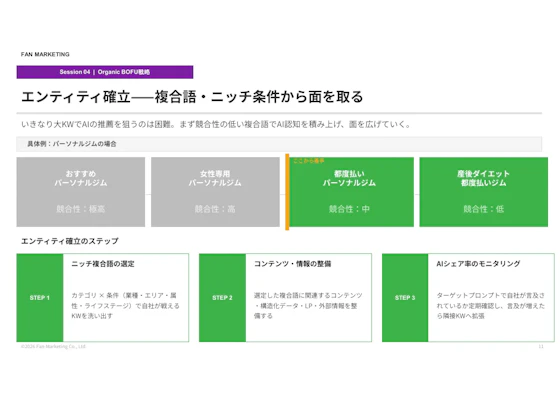The height and width of the screenshot is (396, 560).
Task: Click the STEP 3 description beginning ターゲットプロンプト
Action: 491,306
